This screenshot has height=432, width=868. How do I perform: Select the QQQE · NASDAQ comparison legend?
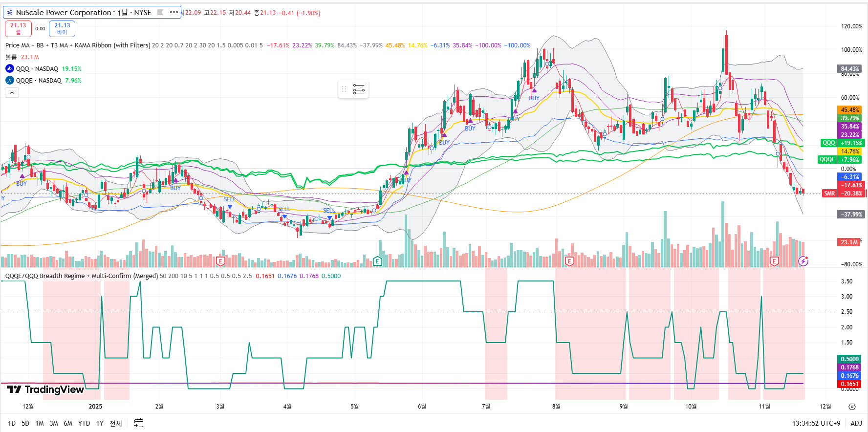click(39, 81)
